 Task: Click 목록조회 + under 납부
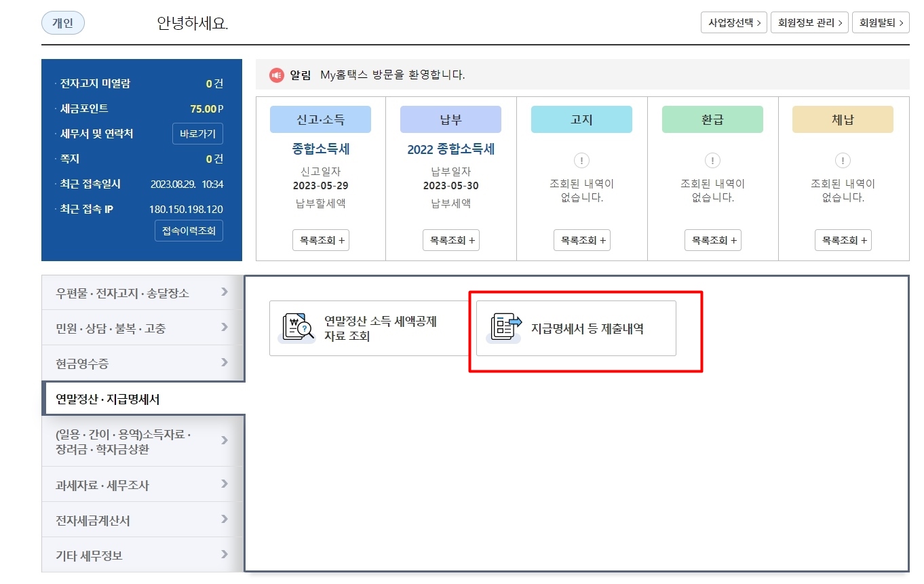click(x=451, y=240)
